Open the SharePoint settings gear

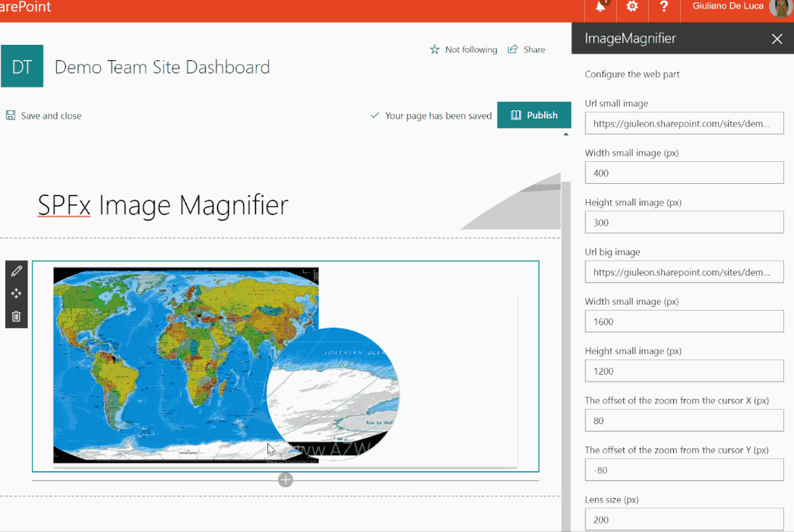631,6
